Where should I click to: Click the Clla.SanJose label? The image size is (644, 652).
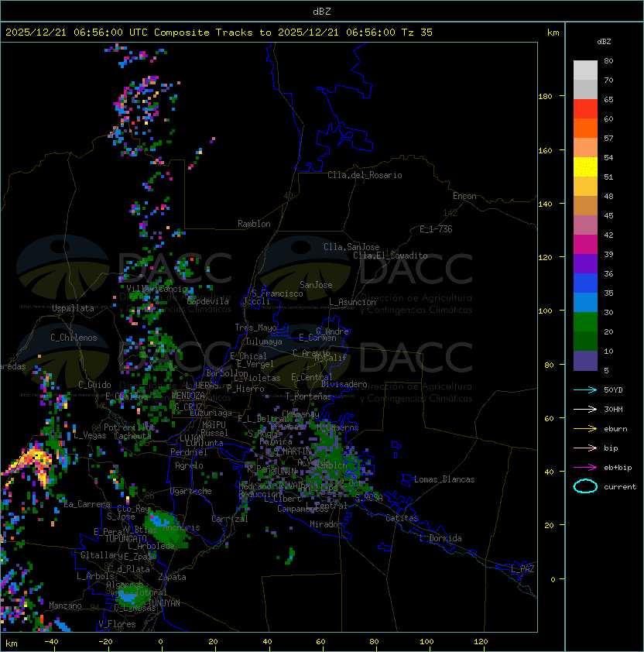tap(351, 246)
